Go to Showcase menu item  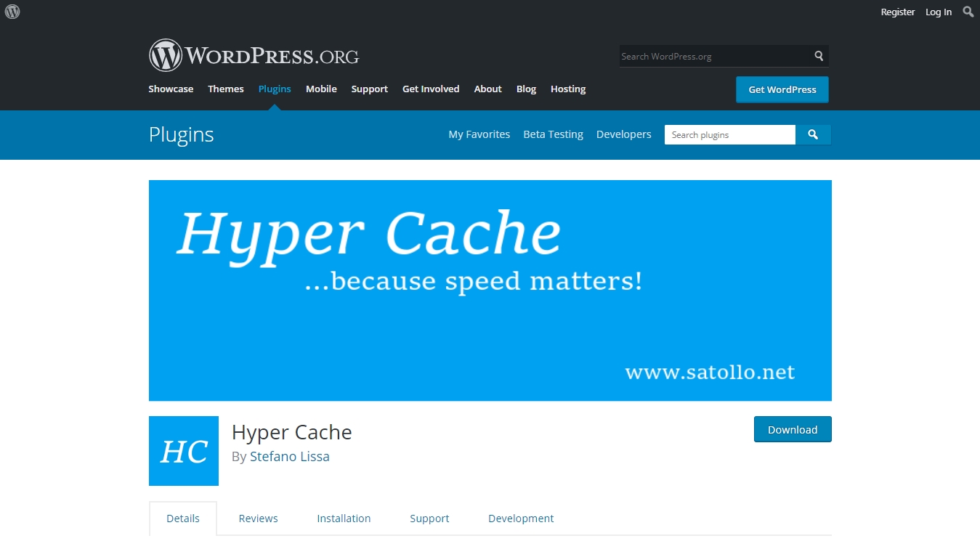pos(171,89)
